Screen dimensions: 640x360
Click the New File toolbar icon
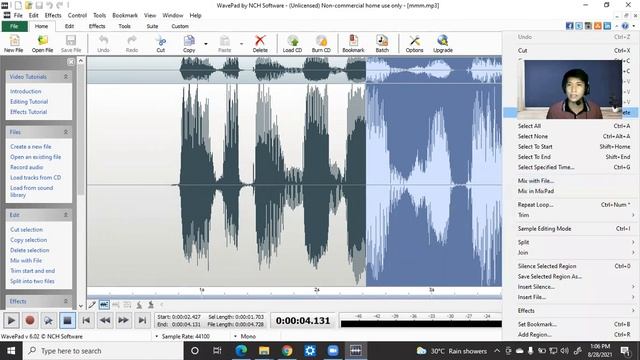[13, 43]
